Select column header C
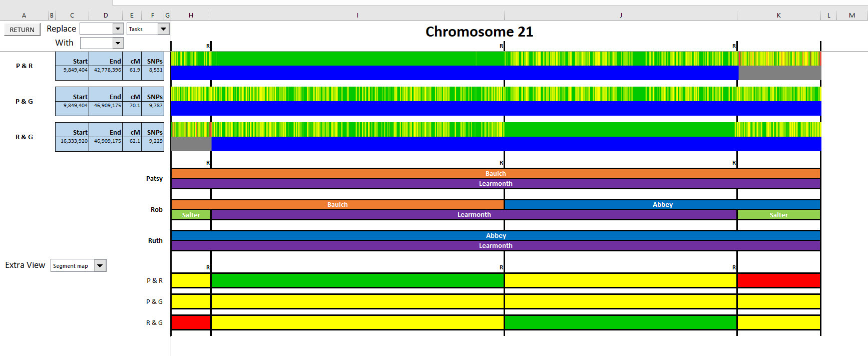The image size is (868, 356). tap(72, 16)
